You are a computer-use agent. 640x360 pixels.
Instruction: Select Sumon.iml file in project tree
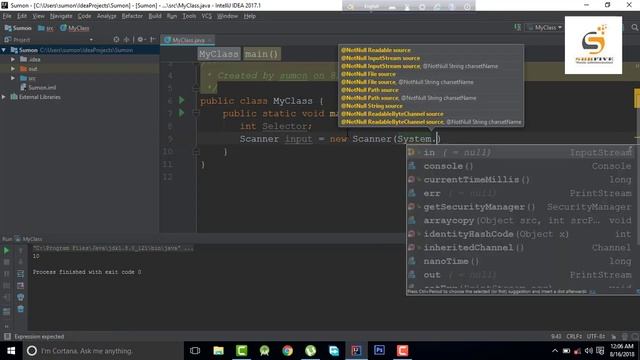[x=38, y=87]
